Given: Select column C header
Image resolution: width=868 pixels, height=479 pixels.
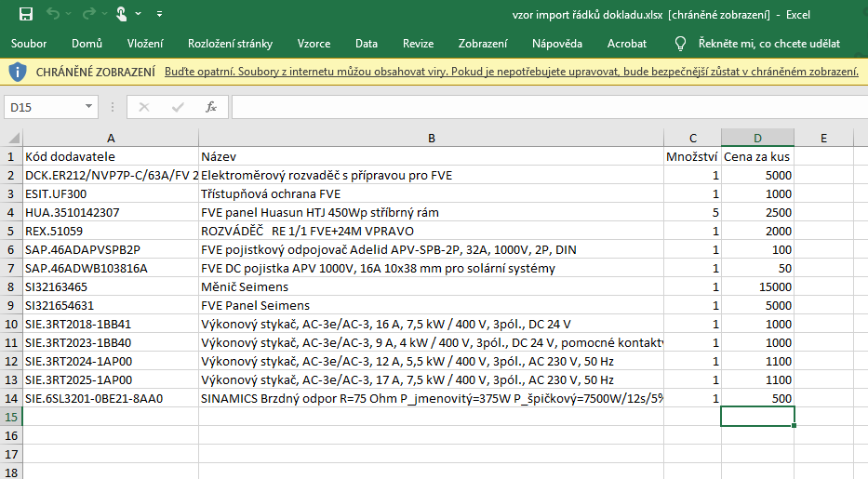Looking at the screenshot, I should 692,139.
